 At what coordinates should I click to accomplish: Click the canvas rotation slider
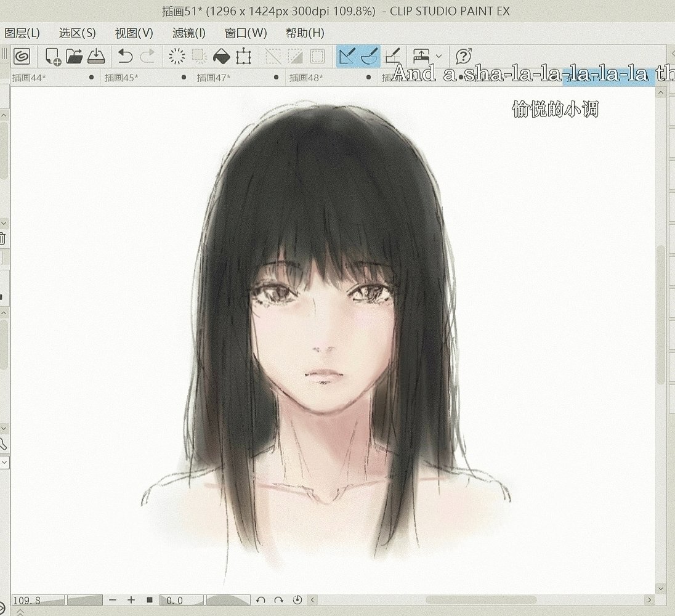[x=228, y=600]
